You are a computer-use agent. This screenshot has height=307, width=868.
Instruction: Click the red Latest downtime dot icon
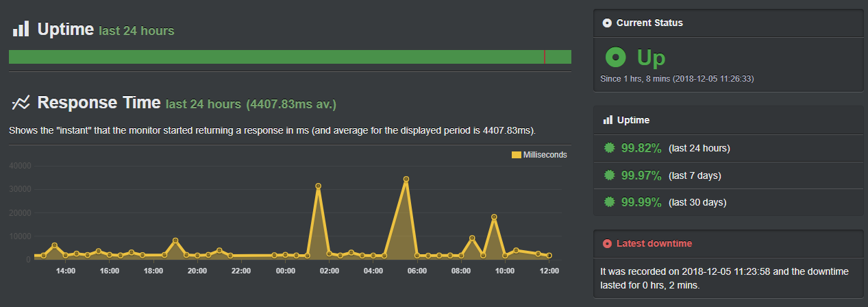[x=607, y=243]
